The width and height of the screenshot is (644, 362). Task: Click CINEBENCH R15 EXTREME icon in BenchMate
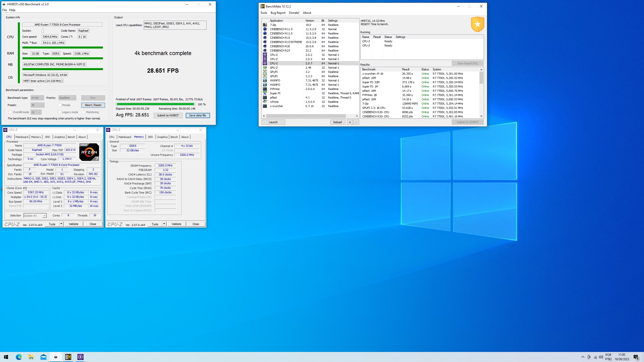pos(265,42)
